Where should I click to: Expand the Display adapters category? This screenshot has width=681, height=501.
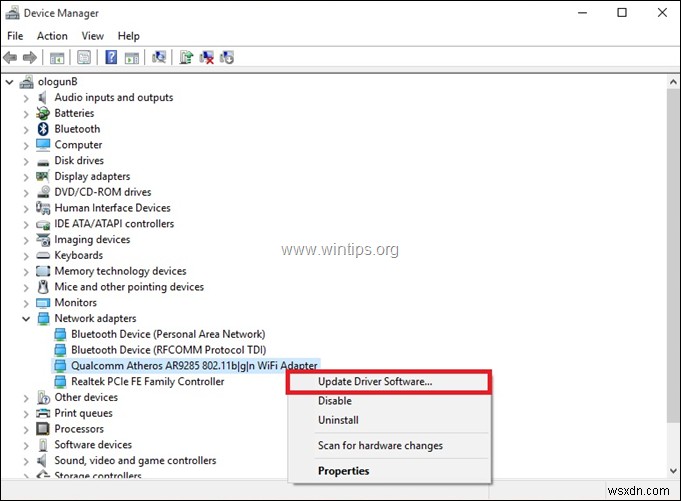coord(26,177)
